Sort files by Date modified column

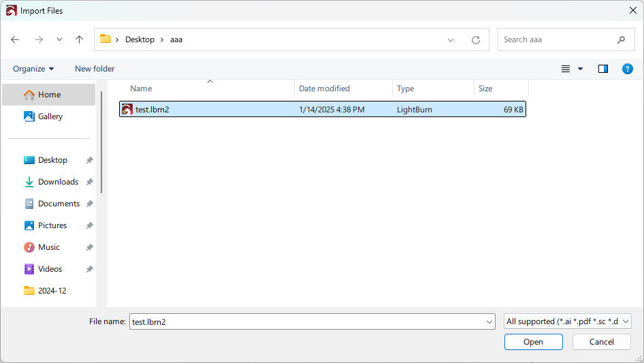(x=325, y=89)
